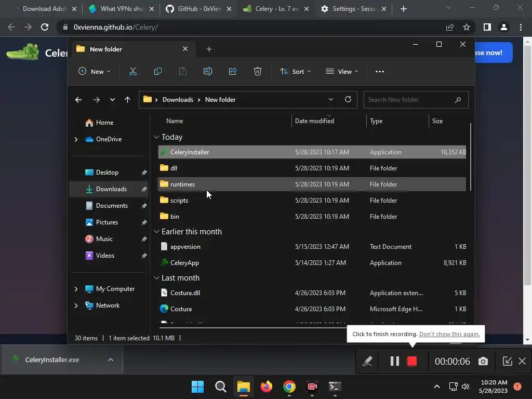Screen dimensions: 532x399
Task: Go back with Explorer's back arrow
Action: (78, 100)
